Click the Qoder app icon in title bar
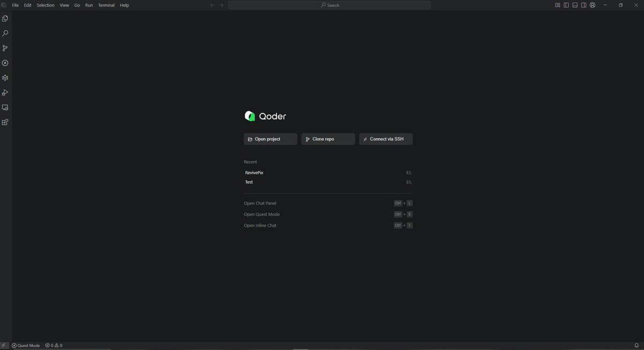The height and width of the screenshot is (350, 644). click(x=4, y=5)
